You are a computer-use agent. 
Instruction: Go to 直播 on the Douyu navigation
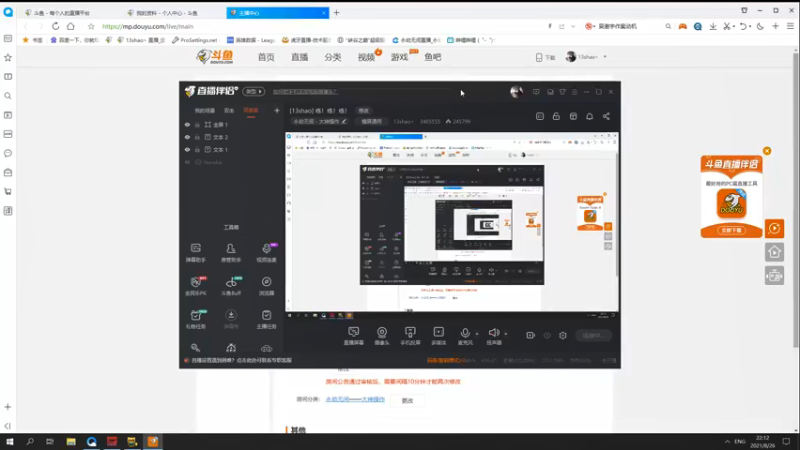coord(299,57)
